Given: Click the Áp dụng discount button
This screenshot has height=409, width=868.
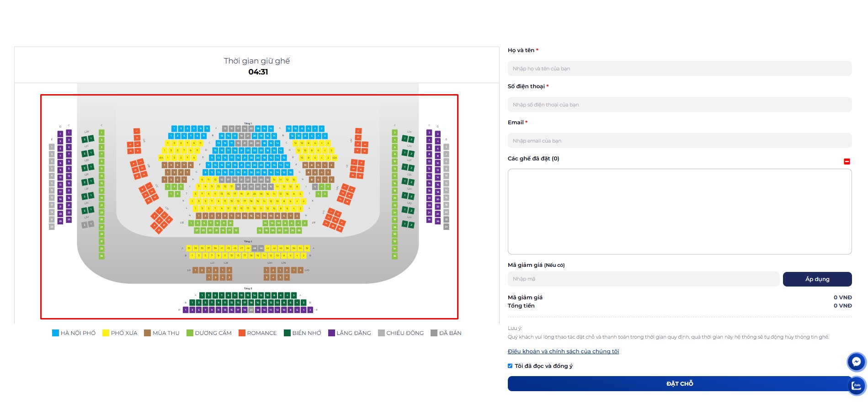Looking at the screenshot, I should coord(817,279).
